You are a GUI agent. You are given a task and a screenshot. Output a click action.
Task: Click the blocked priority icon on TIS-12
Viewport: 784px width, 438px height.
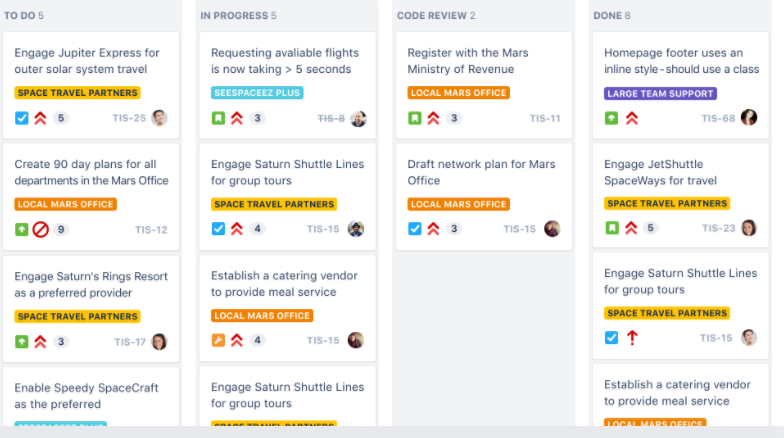[x=40, y=230]
